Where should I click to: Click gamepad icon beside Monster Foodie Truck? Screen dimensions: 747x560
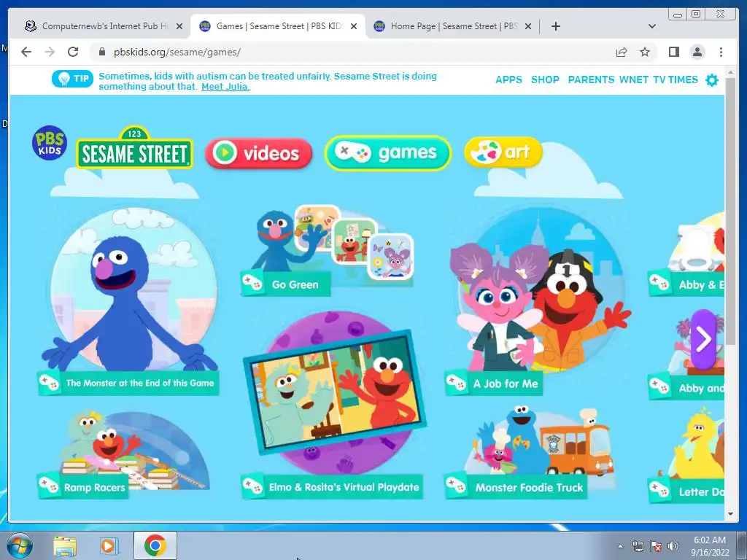pos(456,486)
